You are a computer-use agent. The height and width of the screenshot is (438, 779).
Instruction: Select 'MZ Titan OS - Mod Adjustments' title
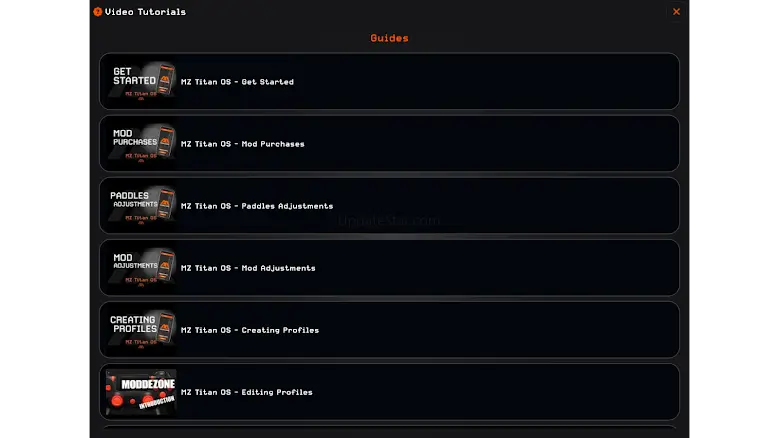point(248,268)
